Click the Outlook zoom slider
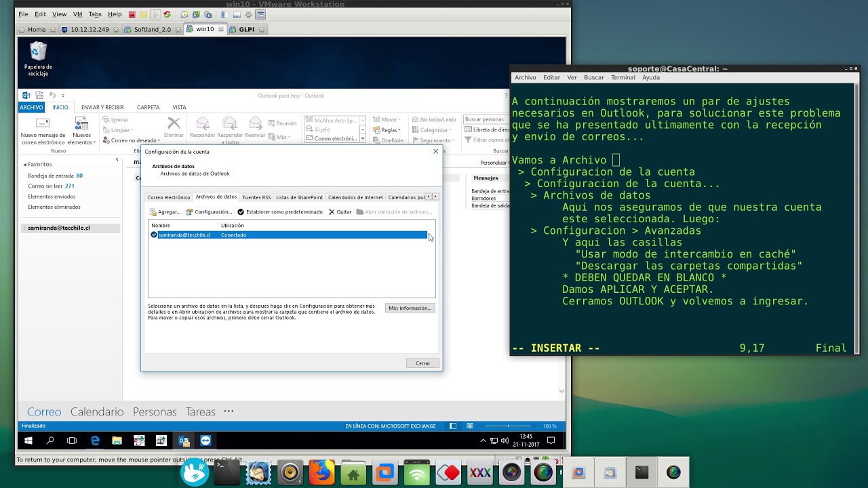This screenshot has width=868, height=488. pos(508,426)
